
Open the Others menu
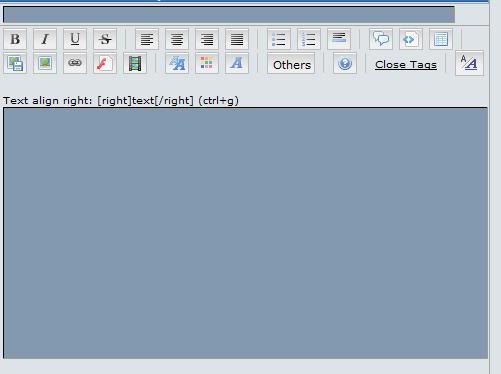(x=291, y=64)
